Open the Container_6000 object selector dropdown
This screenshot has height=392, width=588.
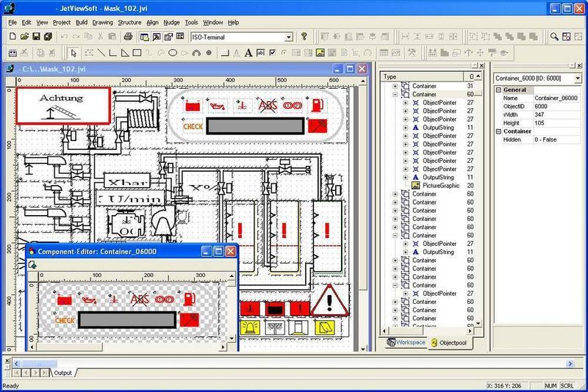578,79
